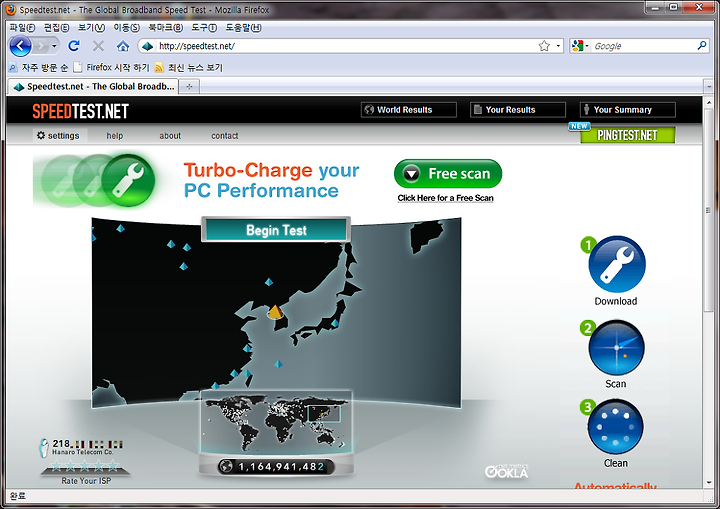Click the world minimap thumbnail
This screenshot has height=509, width=720.
click(x=276, y=424)
